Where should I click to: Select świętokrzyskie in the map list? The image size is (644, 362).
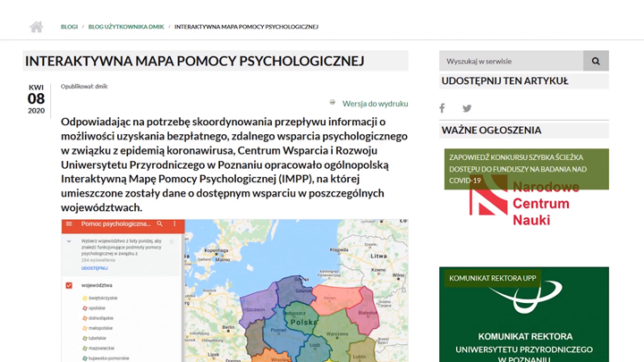103,298
